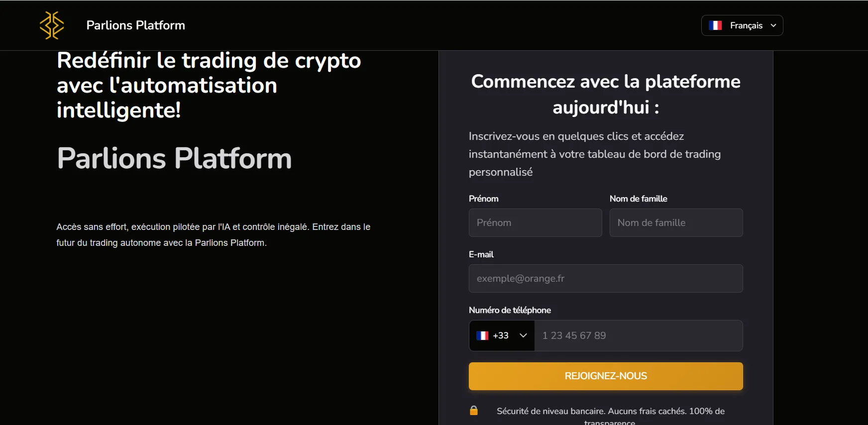Focus the Prénom input field
The image size is (868, 425).
tap(535, 222)
